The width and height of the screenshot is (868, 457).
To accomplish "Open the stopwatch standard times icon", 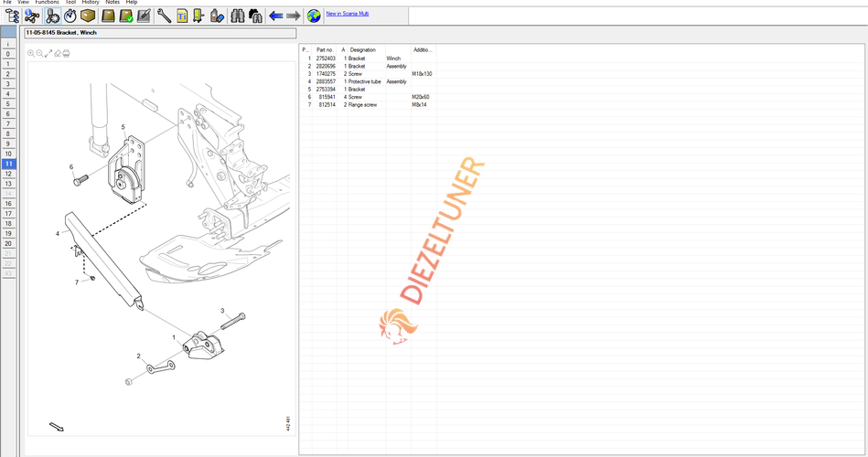I will [70, 16].
